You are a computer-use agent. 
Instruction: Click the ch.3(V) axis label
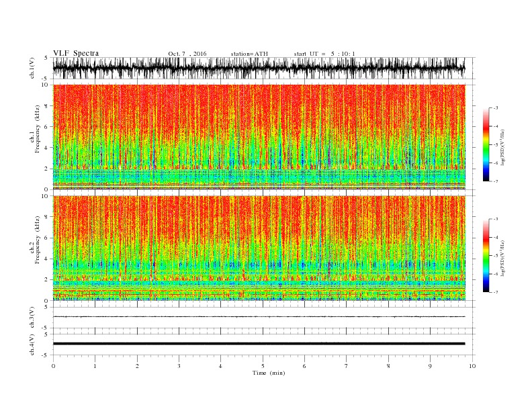32,317
